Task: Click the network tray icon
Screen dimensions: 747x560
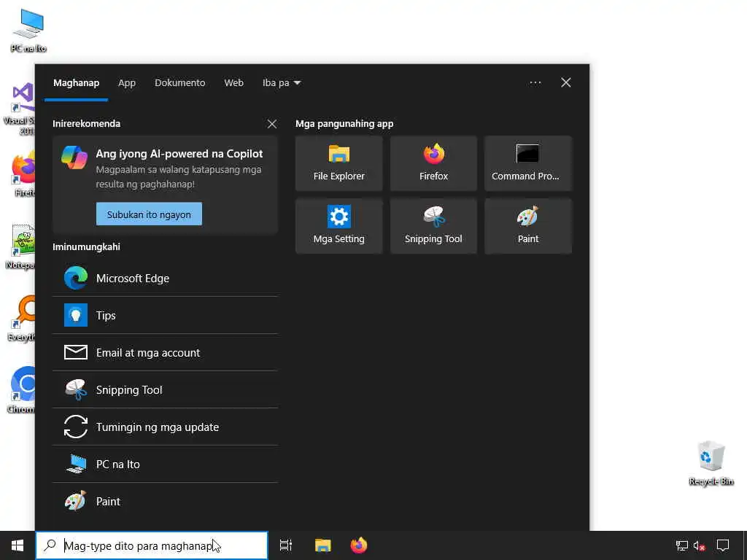Action: click(682, 545)
